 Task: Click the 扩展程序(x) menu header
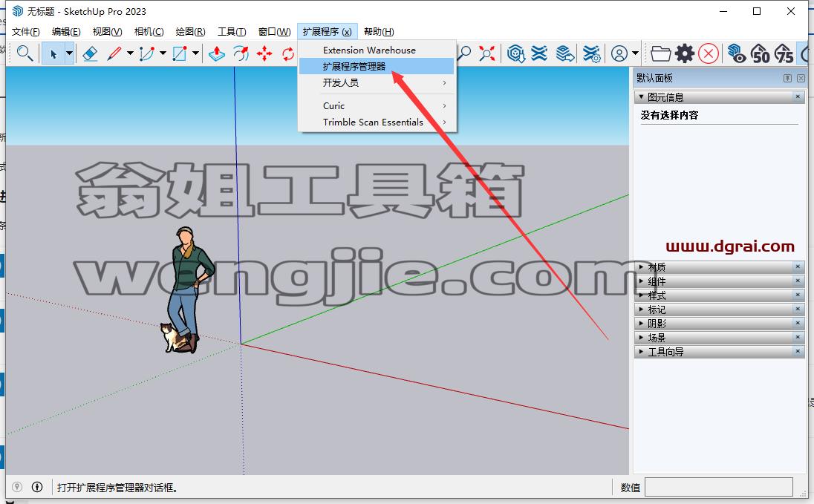(327, 32)
